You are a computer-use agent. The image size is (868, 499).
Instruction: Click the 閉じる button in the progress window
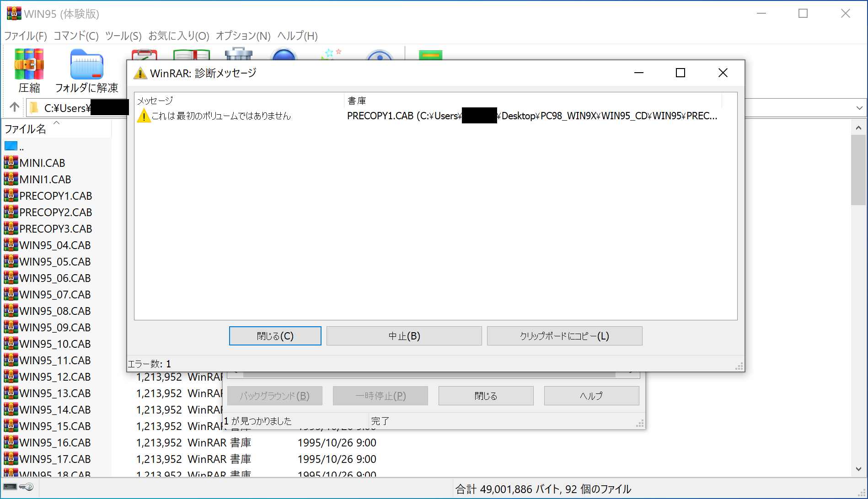[x=486, y=396]
